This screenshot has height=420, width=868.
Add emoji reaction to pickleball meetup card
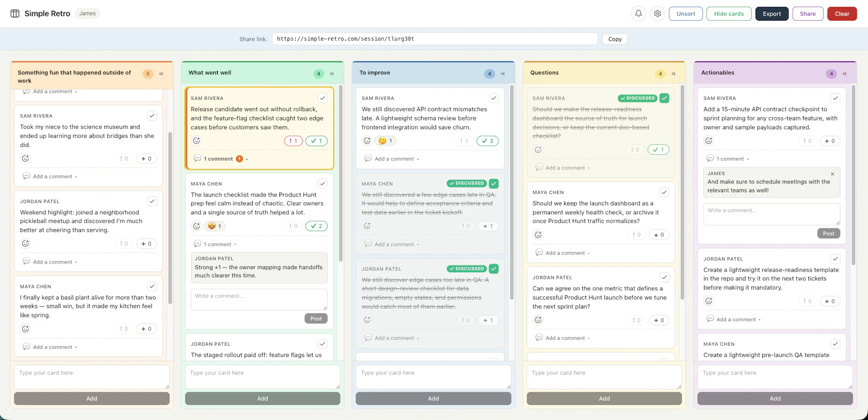(25, 244)
